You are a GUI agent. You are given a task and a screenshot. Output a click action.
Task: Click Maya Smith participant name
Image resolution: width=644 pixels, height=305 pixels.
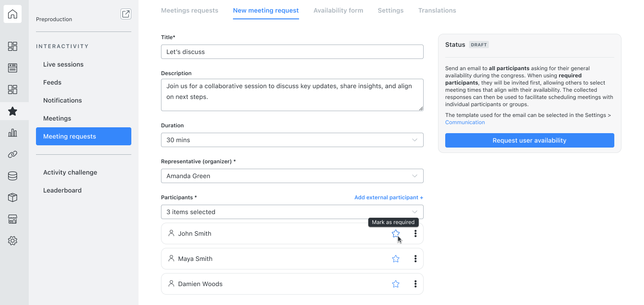[x=195, y=259]
